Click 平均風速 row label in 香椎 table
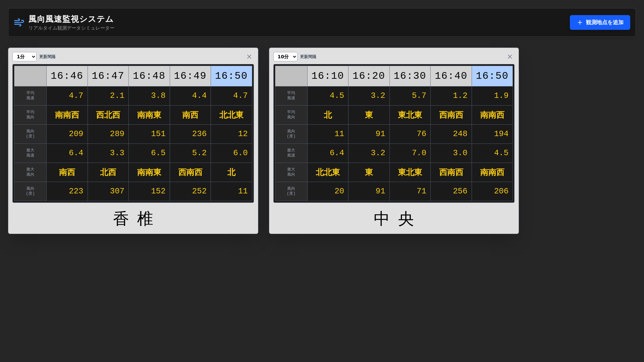The height and width of the screenshot is (362, 644). point(30,96)
